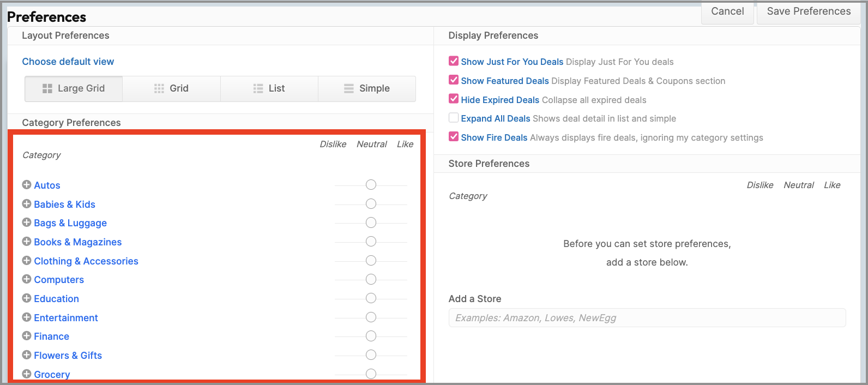Expand the Autos category plus icon

pos(27,185)
